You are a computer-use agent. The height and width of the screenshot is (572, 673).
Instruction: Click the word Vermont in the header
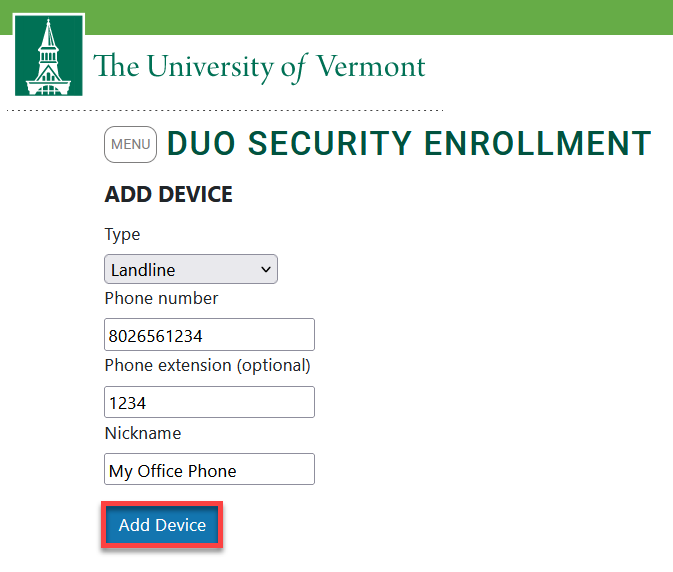click(371, 67)
